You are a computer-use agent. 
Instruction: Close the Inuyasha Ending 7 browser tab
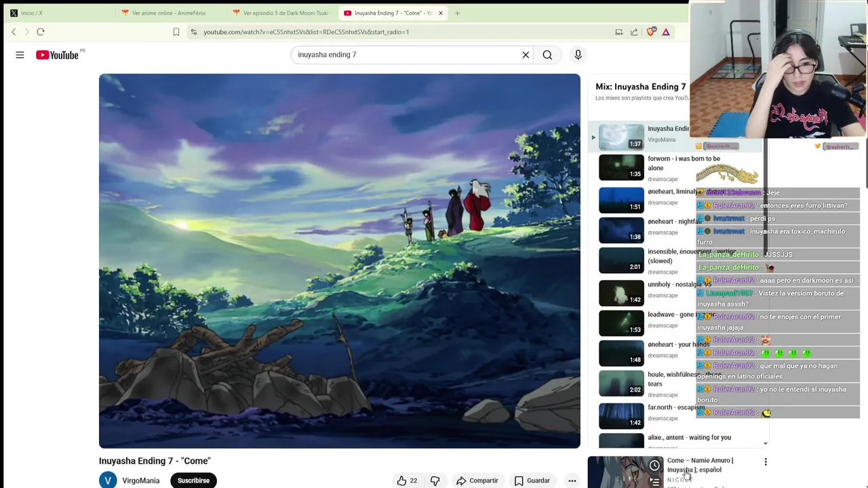coord(441,13)
